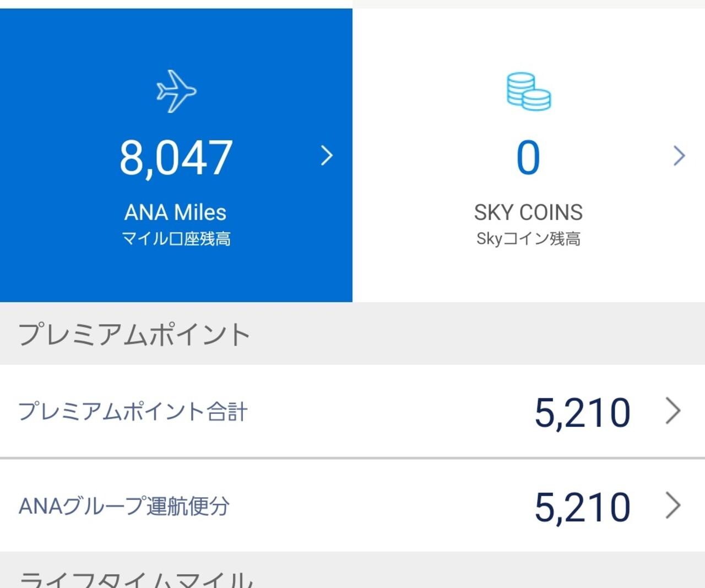Viewport: 705px width, 588px height.
Task: Open Sky Coins details via the blue chevron
Action: point(679,156)
